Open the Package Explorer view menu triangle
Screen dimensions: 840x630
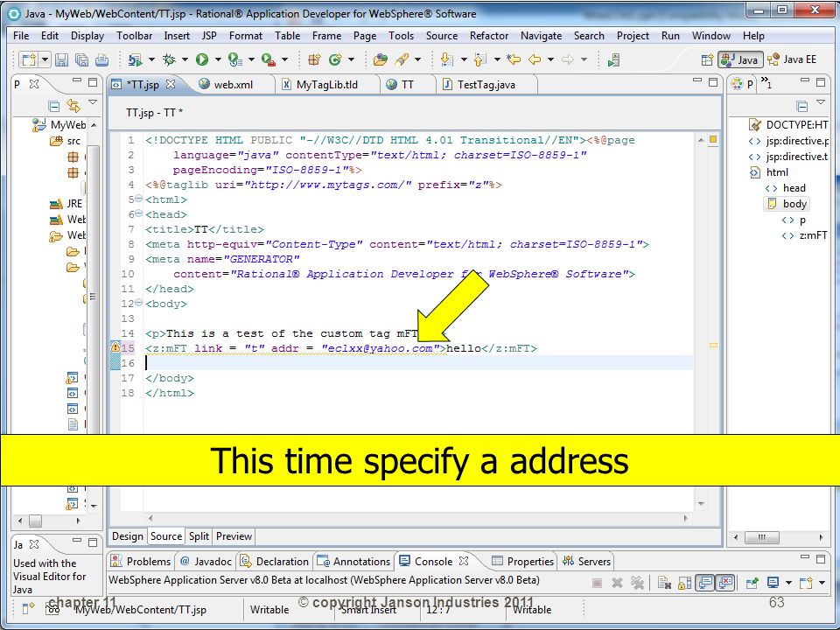(93, 101)
